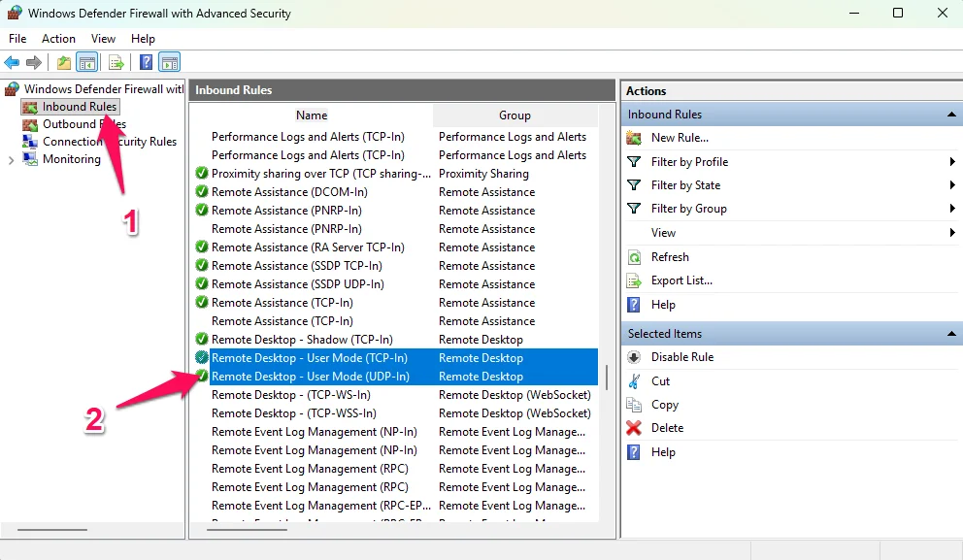Click the Show/Hide Console Tree toolbar icon

pyautogui.click(x=87, y=62)
